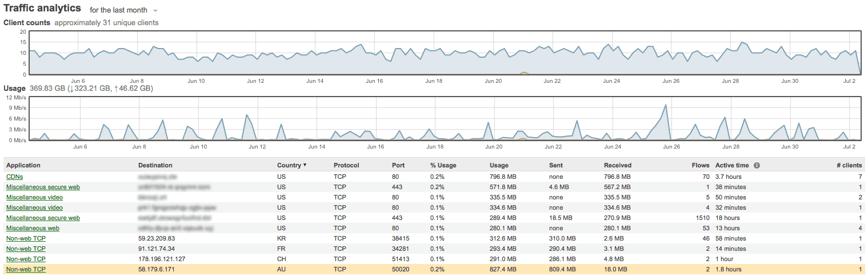Image resolution: width=868 pixels, height=276 pixels.
Task: Click active time 1.8 hours
Action: (x=729, y=269)
